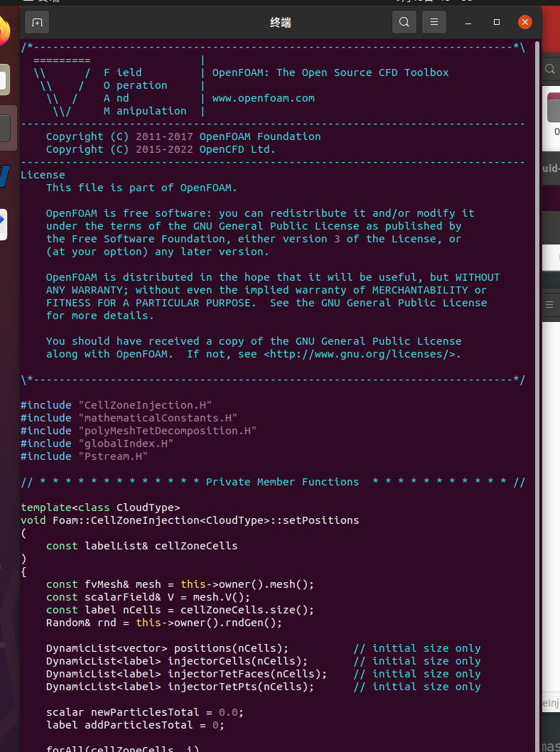Click the "M anipulation" banner line
The image size is (560, 752).
coord(145,112)
